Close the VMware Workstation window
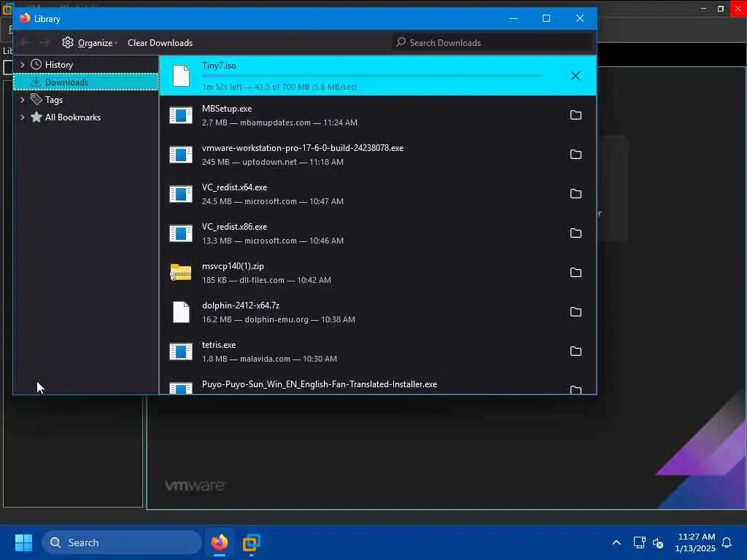 (x=738, y=9)
